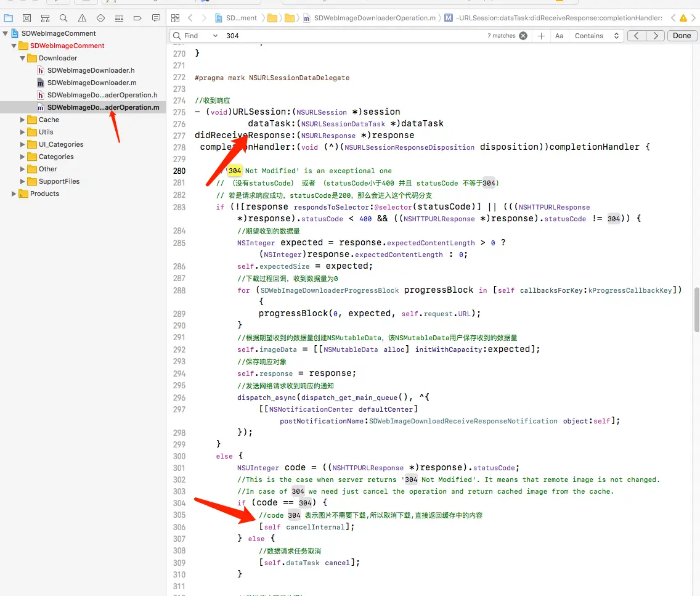The height and width of the screenshot is (596, 700).
Task: Click line number 304 in gutter
Action: pyautogui.click(x=179, y=503)
